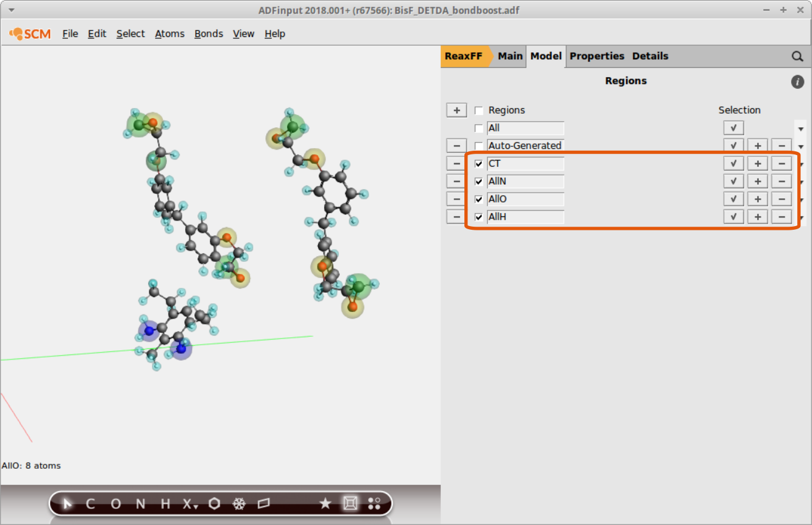Screen dimensions: 812x525
Task: Open the View menu
Action: coord(243,34)
